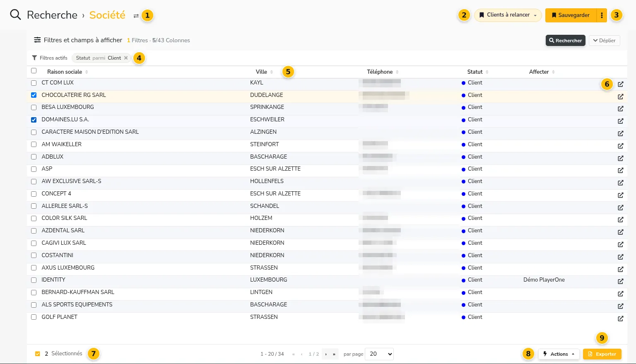Expand filters with the Déplier button

coord(604,41)
